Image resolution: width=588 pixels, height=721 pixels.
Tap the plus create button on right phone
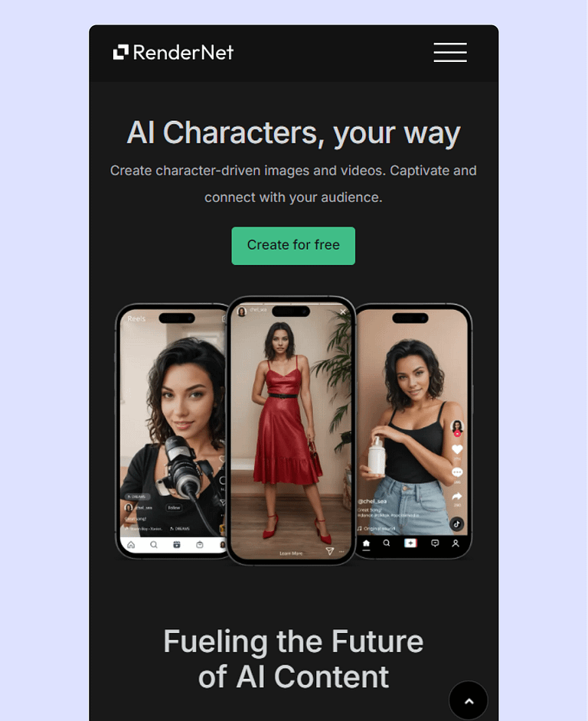(x=410, y=543)
